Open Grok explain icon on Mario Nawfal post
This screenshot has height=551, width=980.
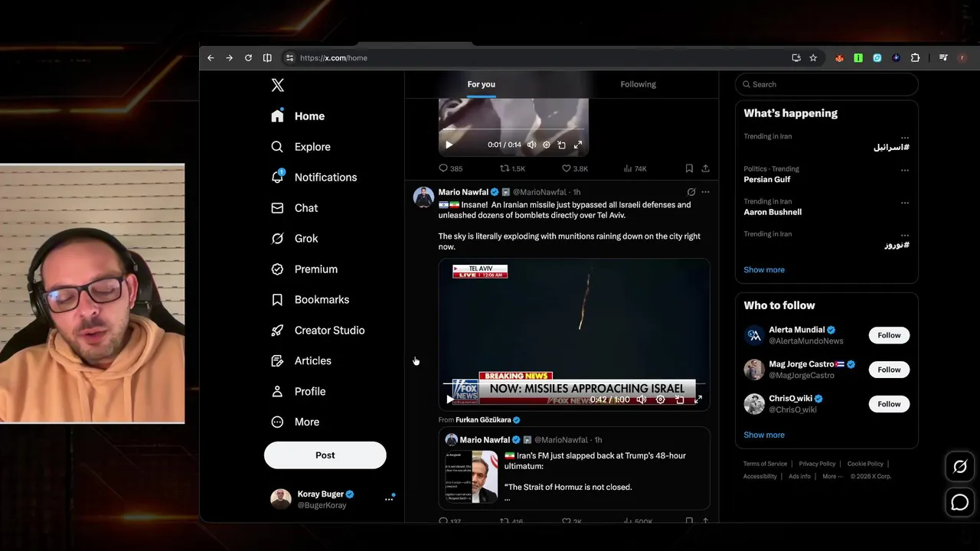coord(691,192)
